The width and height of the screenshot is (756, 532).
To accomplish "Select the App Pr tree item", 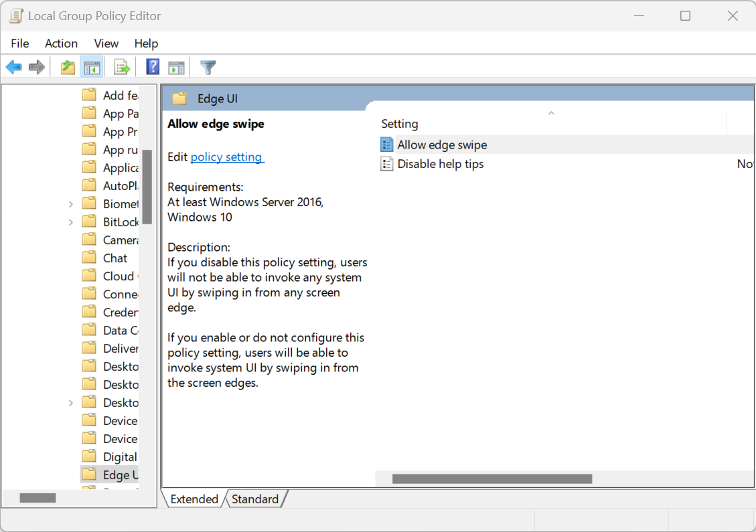I will [121, 132].
